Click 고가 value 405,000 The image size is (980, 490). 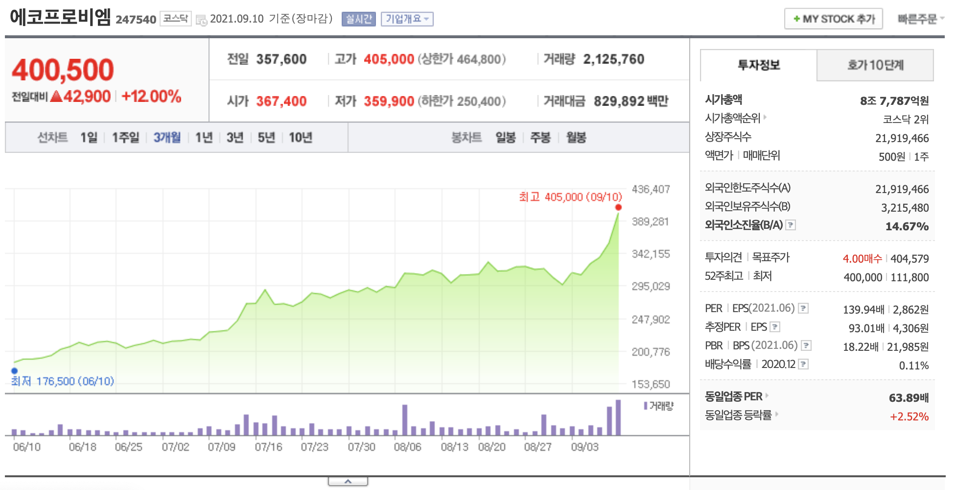(389, 59)
